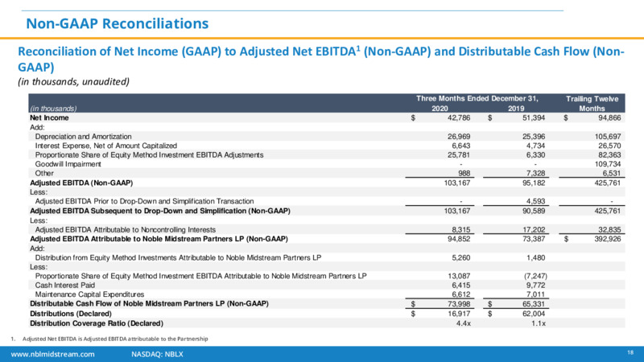Image resolution: width=644 pixels, height=362 pixels.
Task: Click the value 13,087
Action: [x=459, y=276]
